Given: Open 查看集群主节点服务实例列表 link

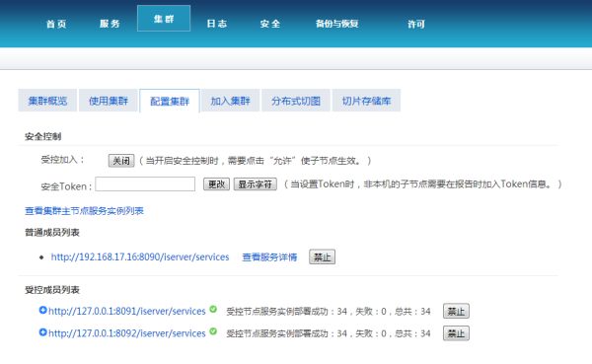Looking at the screenshot, I should pos(84,211).
